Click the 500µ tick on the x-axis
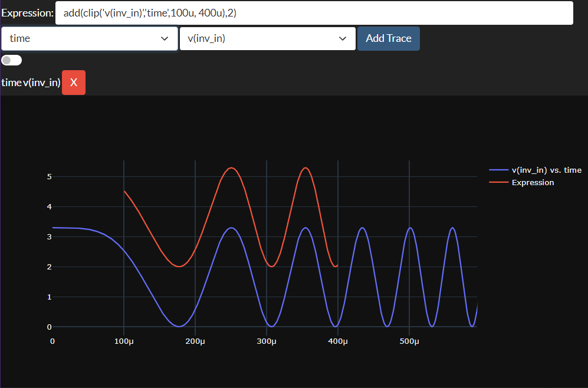This screenshot has width=588, height=388. pos(409,341)
